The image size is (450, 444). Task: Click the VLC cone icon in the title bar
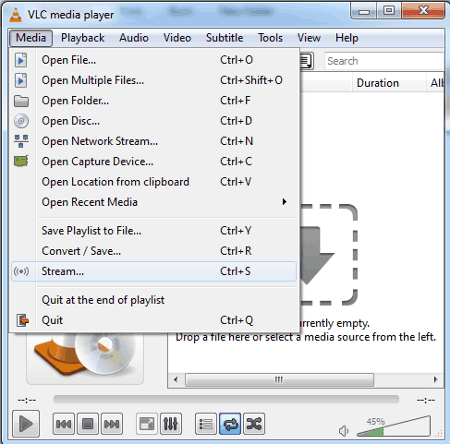click(15, 15)
